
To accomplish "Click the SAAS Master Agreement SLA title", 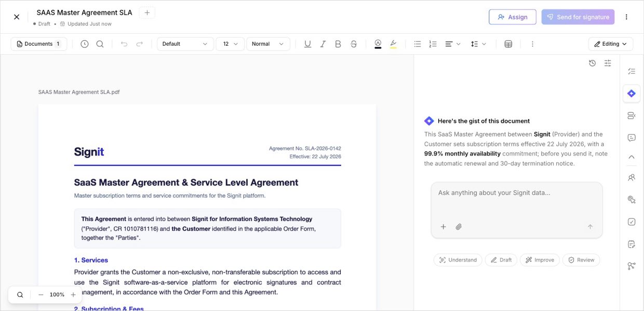I will point(84,12).
